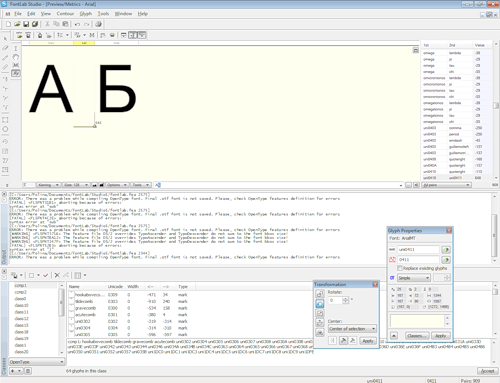
Task: Open the Glyph menu
Action: coord(86,14)
